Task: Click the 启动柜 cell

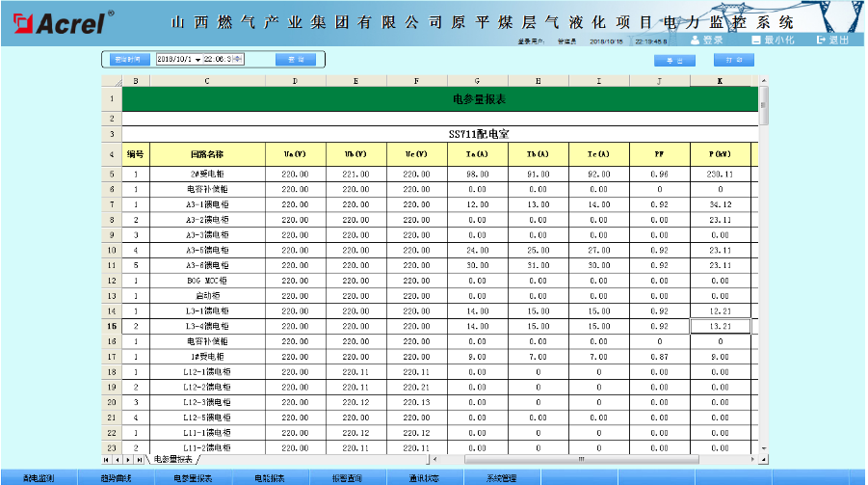Action: click(207, 296)
